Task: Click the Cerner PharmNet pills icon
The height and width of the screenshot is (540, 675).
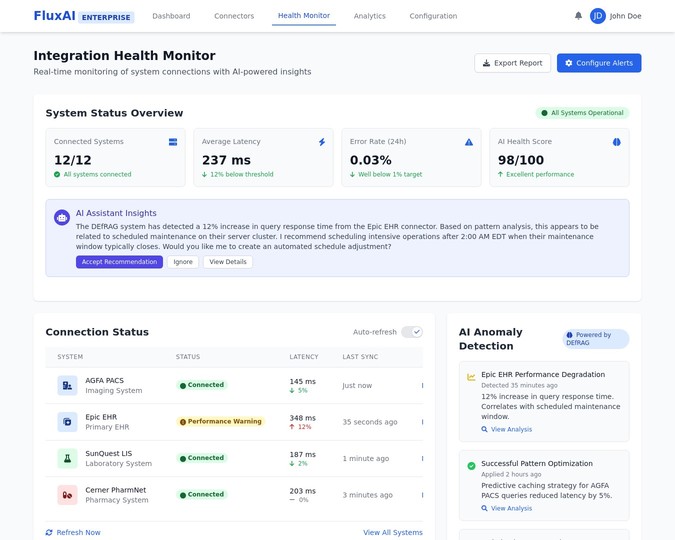Action: [68, 495]
